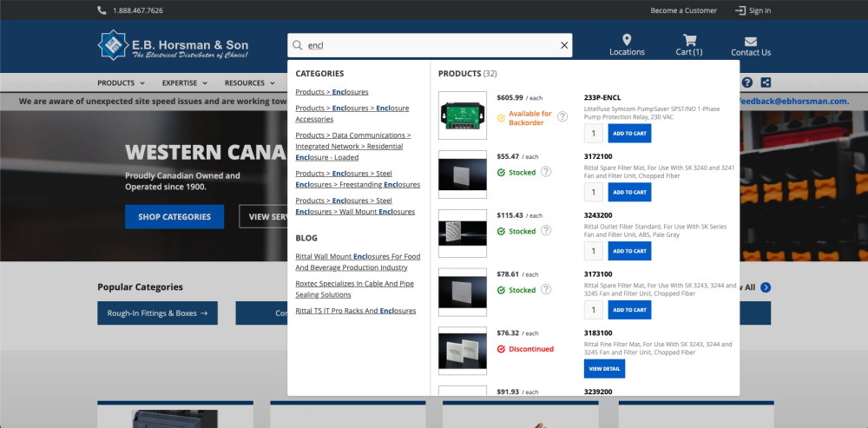Open product title 3172100
Screen dimensions: 868x428
598,156
